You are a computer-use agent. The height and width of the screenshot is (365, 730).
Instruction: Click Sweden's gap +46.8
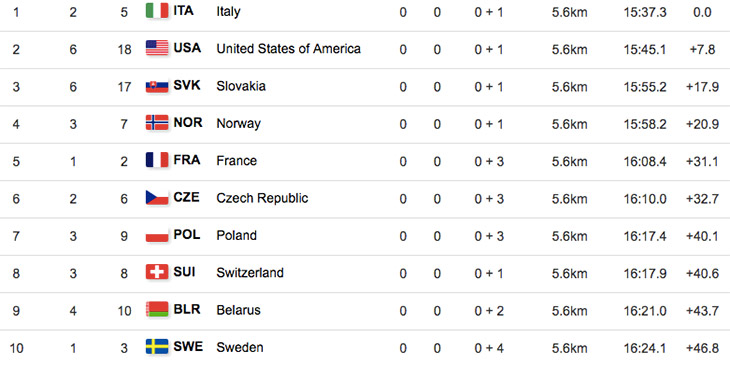702,348
